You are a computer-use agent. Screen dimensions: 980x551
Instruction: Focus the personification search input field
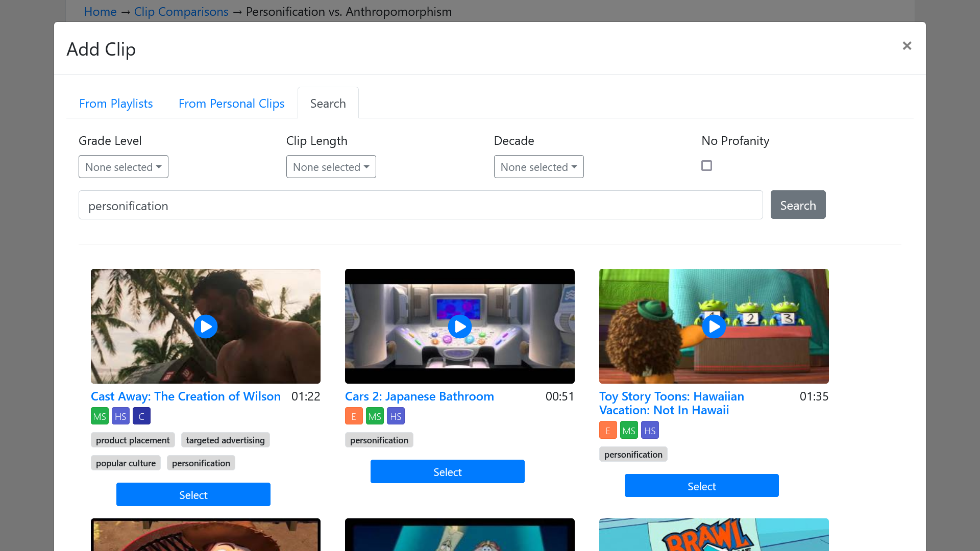(421, 205)
